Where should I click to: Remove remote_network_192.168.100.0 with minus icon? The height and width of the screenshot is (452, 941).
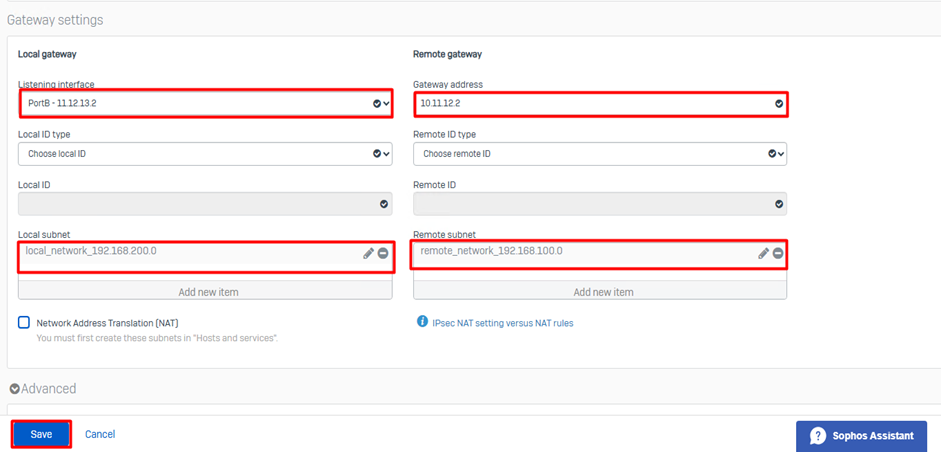(x=778, y=254)
